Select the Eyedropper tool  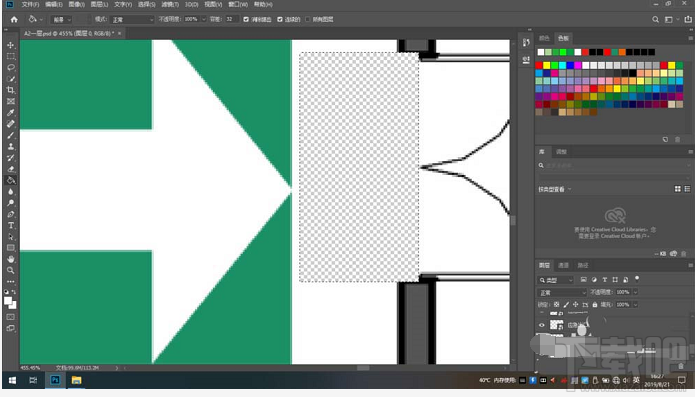click(x=11, y=113)
